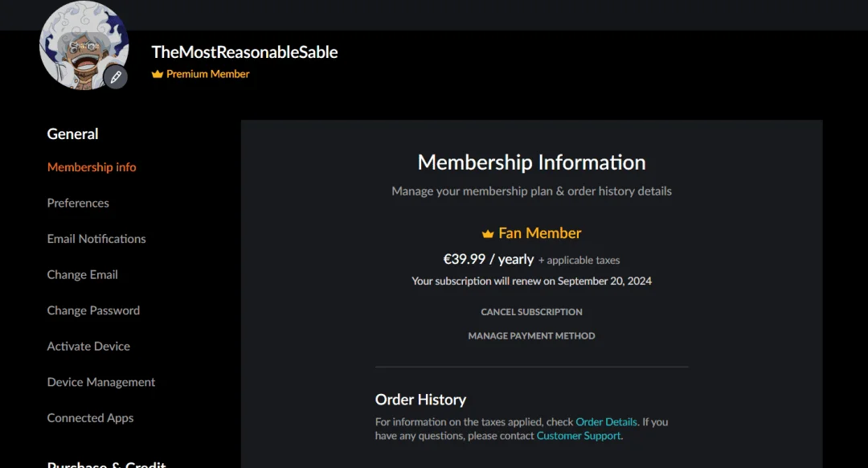Click CANCEL SUBSCRIPTION button
868x468 pixels.
[531, 312]
